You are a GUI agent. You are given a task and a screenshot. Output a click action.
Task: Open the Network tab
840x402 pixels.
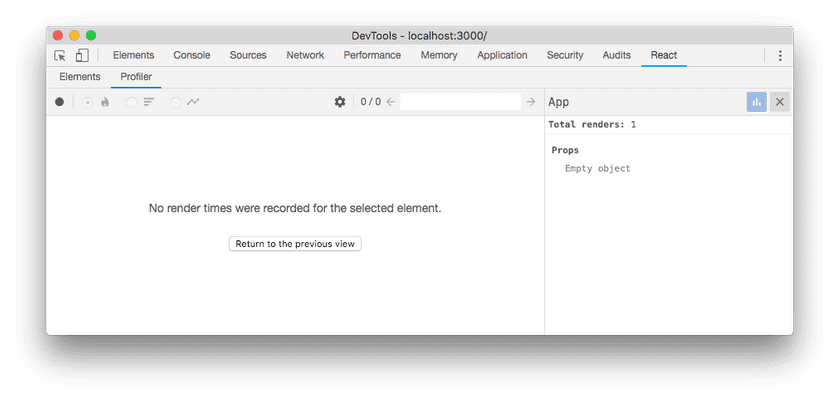[305, 56]
